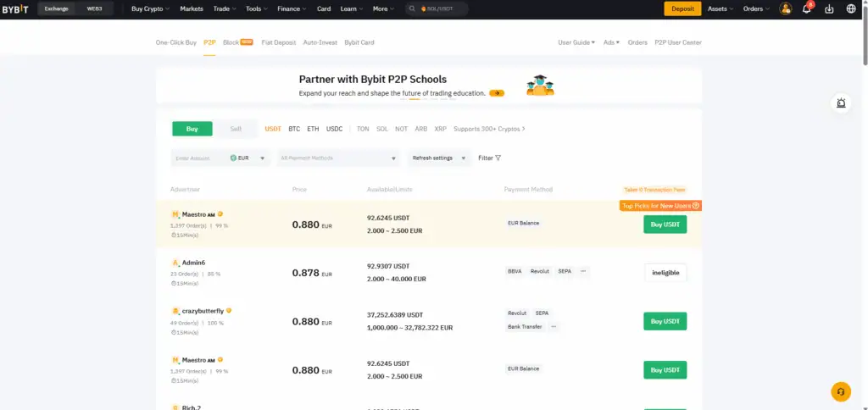Select the USDT coin tab
The image size is (868, 410).
point(273,129)
